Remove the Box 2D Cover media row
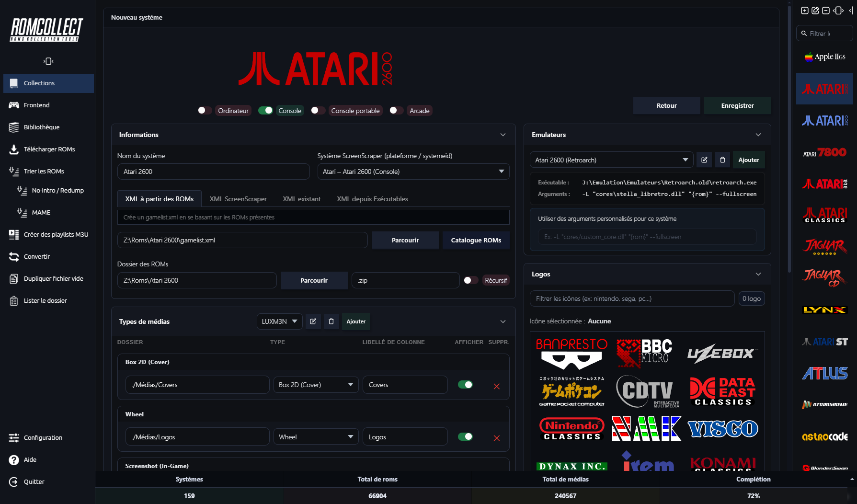The image size is (857, 504). tap(496, 386)
